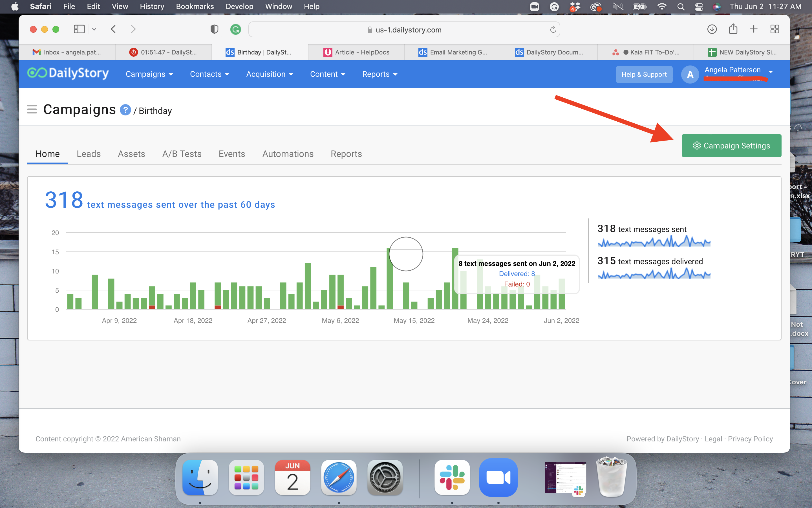The width and height of the screenshot is (812, 508).
Task: Expand Safari sidebar chevron menu
Action: click(94, 29)
